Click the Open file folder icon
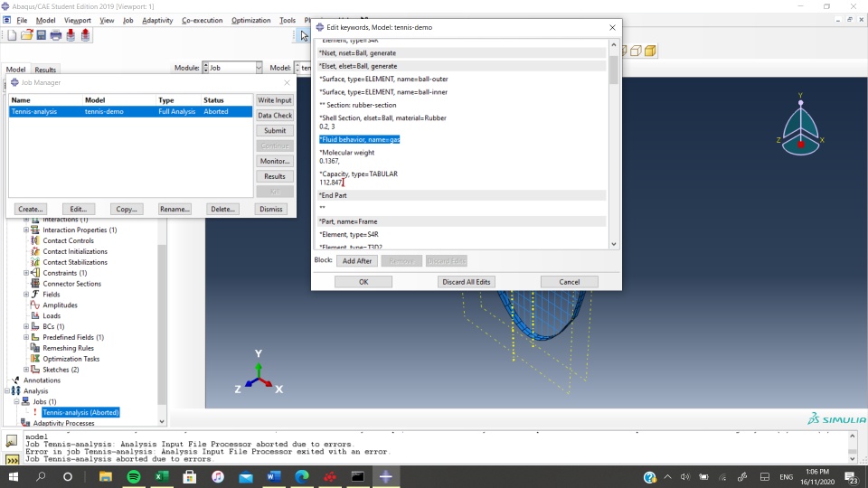 coord(26,35)
